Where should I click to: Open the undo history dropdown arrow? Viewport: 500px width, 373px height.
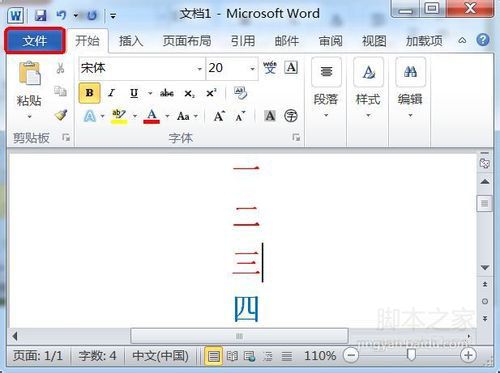click(76, 15)
